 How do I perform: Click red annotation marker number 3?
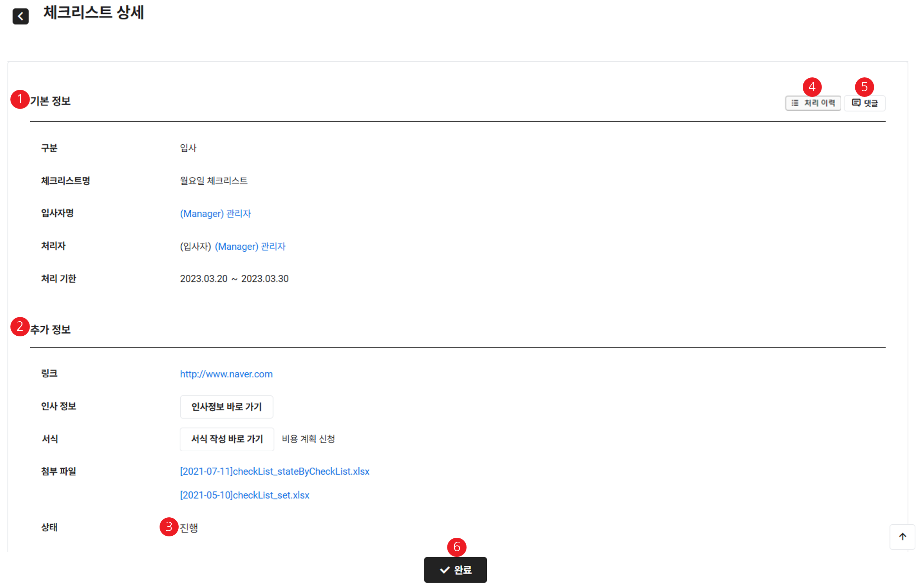coord(169,527)
